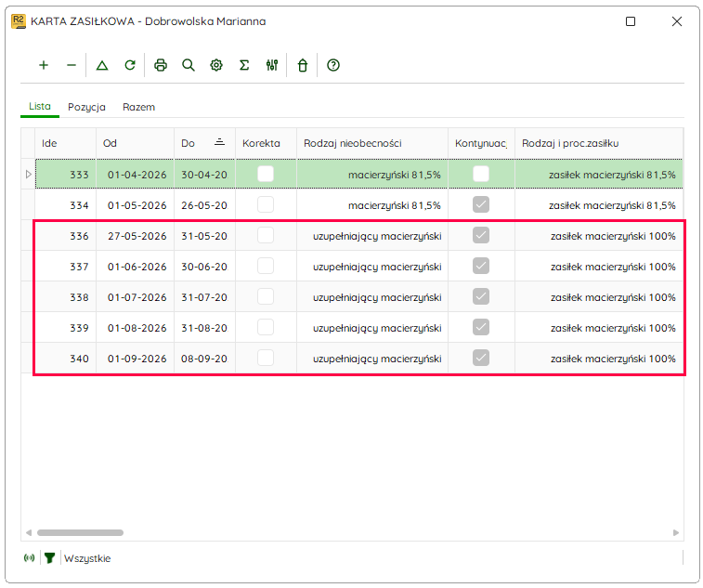Click the sigma sum icon
703x588 pixels.
(x=244, y=65)
